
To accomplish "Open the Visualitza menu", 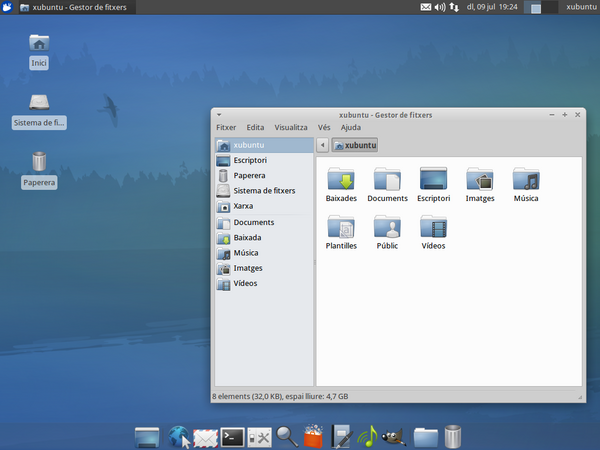I will pos(291,127).
